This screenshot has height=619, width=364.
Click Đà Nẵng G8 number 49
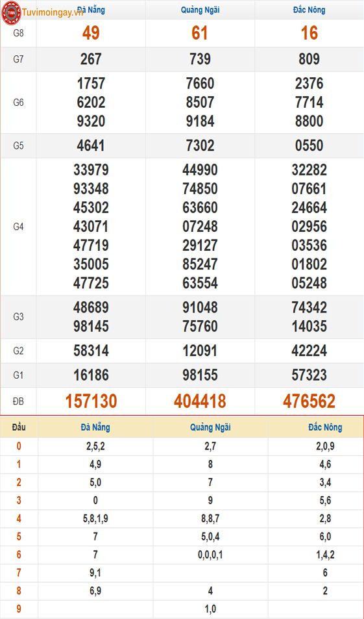point(91,33)
